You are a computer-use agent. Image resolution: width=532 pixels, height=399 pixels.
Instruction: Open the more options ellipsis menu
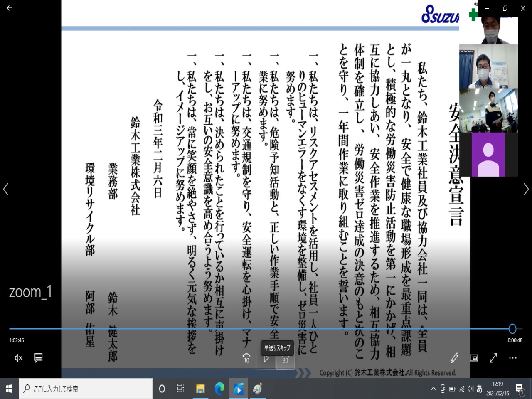(x=513, y=358)
